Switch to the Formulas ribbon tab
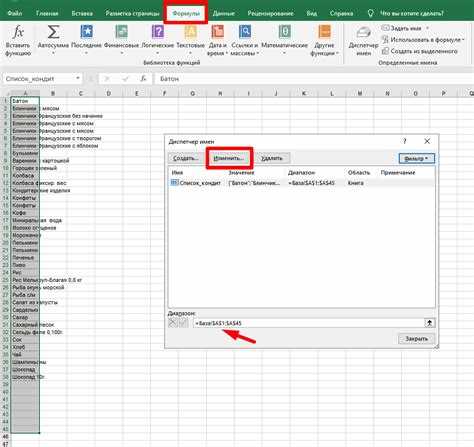 click(186, 13)
